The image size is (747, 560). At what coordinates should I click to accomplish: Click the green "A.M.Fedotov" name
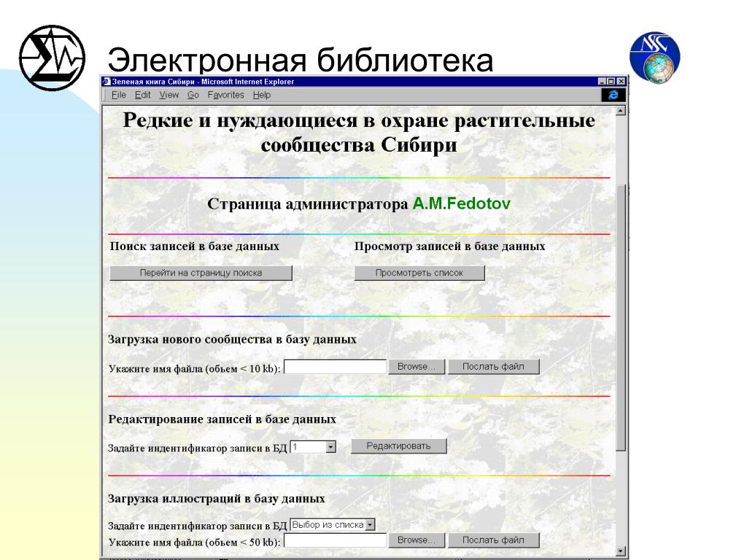pyautogui.click(x=461, y=204)
